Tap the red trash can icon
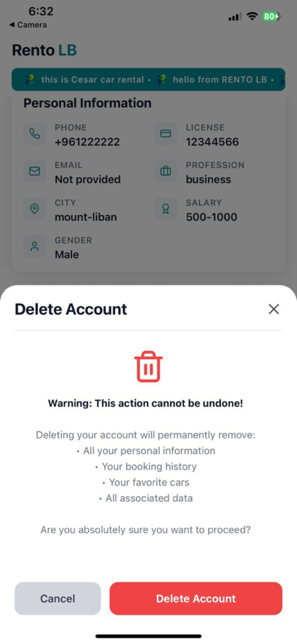This screenshot has height=644, width=297. [148, 367]
